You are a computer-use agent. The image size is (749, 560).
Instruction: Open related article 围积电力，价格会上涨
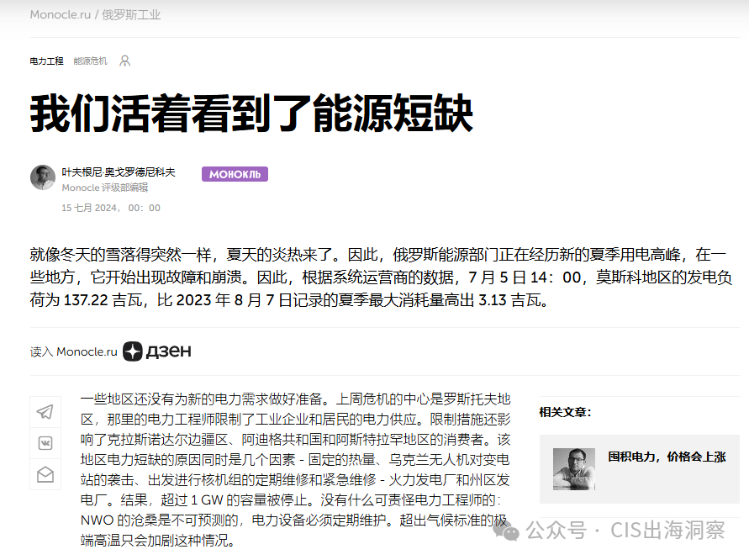point(667,457)
